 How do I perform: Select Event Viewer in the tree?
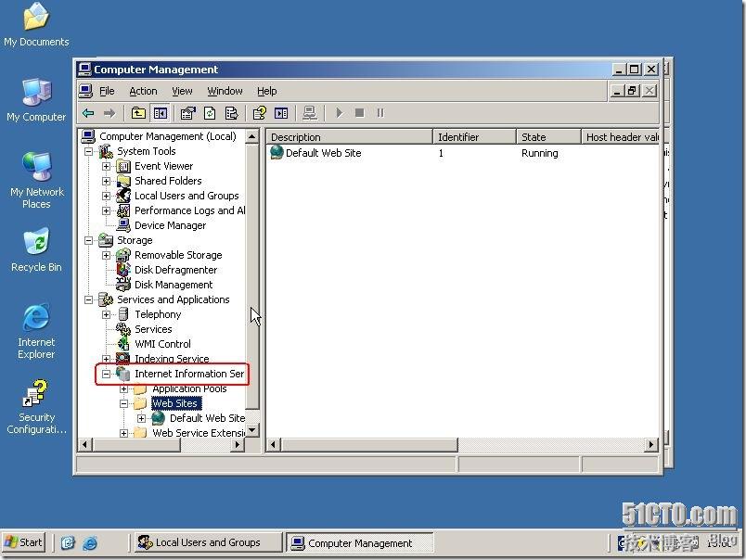(x=163, y=166)
